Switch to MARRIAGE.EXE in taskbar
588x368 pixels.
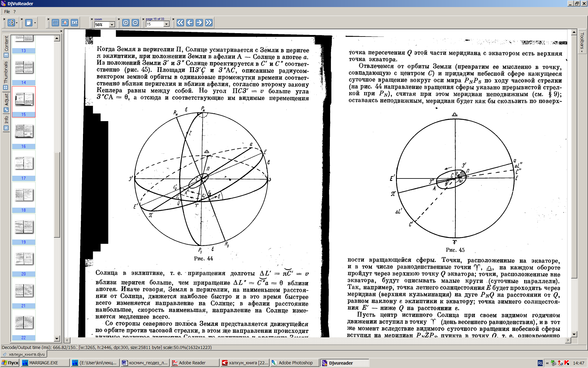click(45, 363)
